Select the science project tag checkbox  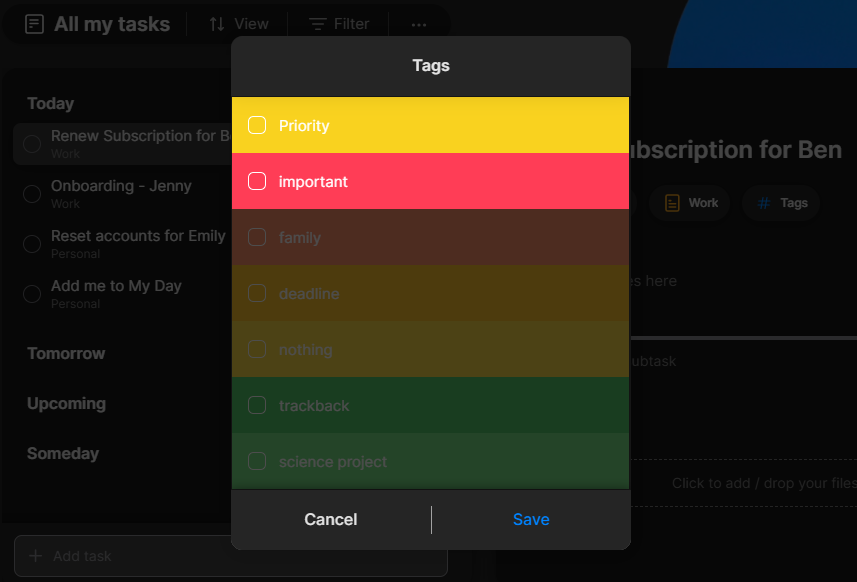[257, 461]
